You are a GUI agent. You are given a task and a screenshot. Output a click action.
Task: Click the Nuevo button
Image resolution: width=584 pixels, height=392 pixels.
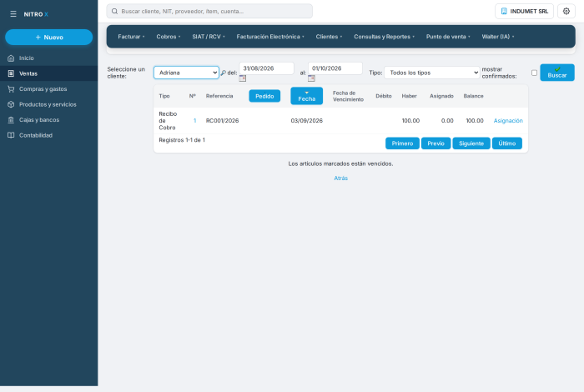click(48, 38)
